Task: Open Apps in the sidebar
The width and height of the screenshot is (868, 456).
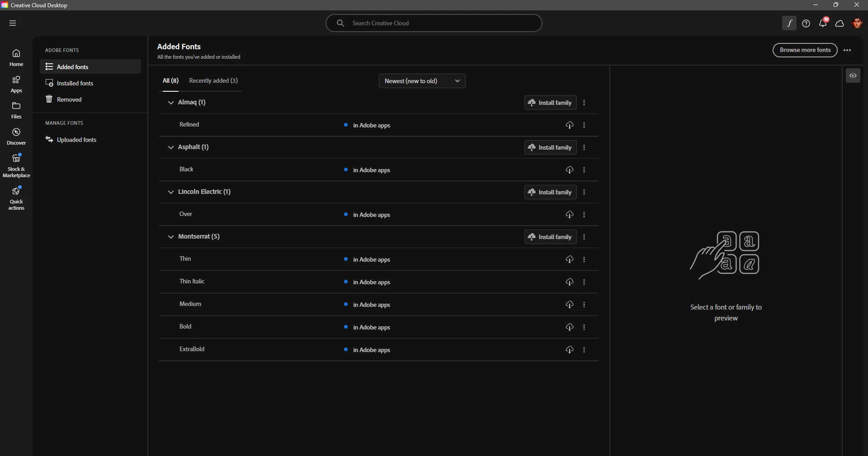Action: [x=16, y=85]
